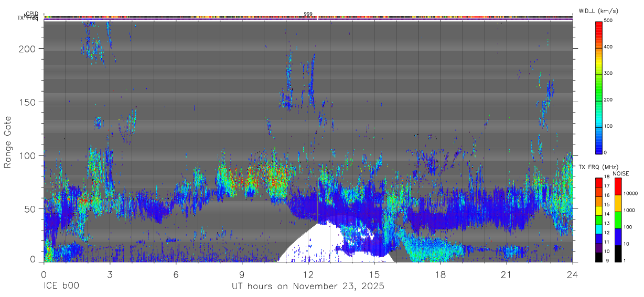Click the 500 label on WID color bar

coord(608,21)
